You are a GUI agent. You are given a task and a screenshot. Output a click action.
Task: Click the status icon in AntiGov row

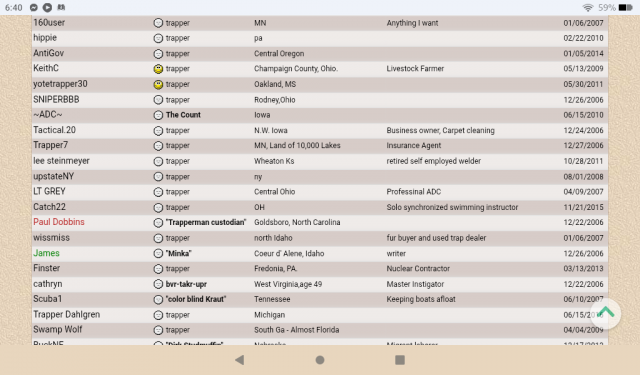(x=158, y=54)
